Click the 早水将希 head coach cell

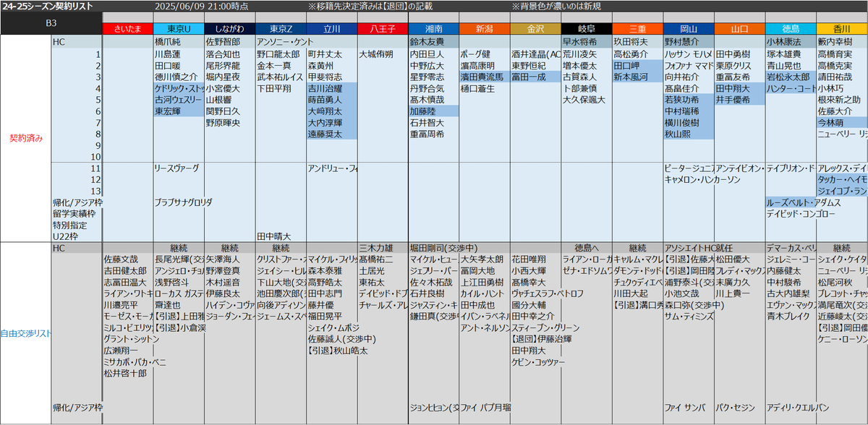click(x=586, y=42)
